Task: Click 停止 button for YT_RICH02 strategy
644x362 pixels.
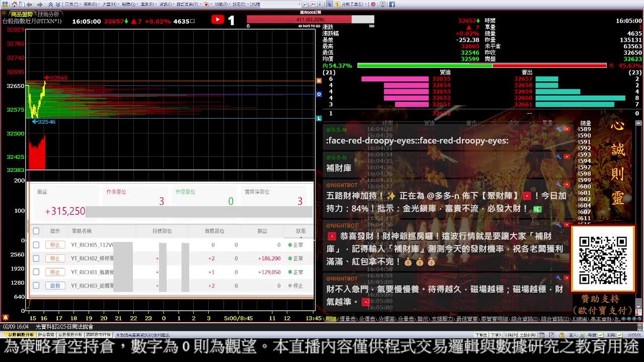Action: point(55,258)
